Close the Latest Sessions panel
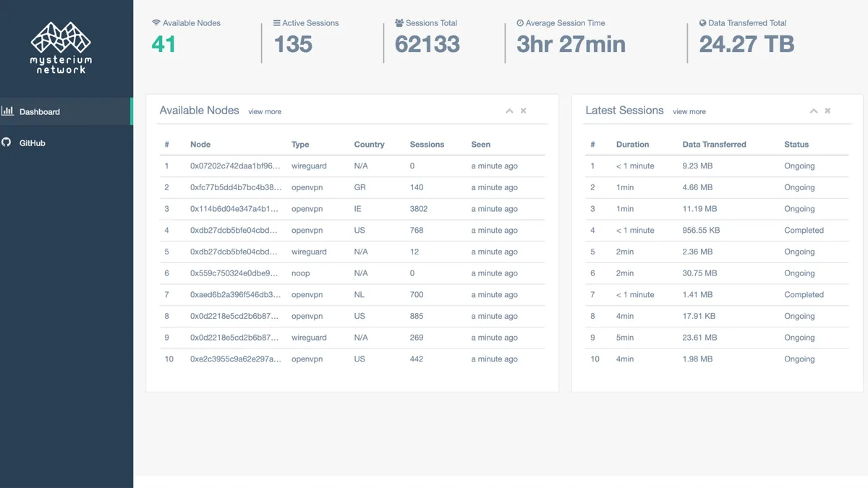The image size is (868, 488). [x=827, y=111]
